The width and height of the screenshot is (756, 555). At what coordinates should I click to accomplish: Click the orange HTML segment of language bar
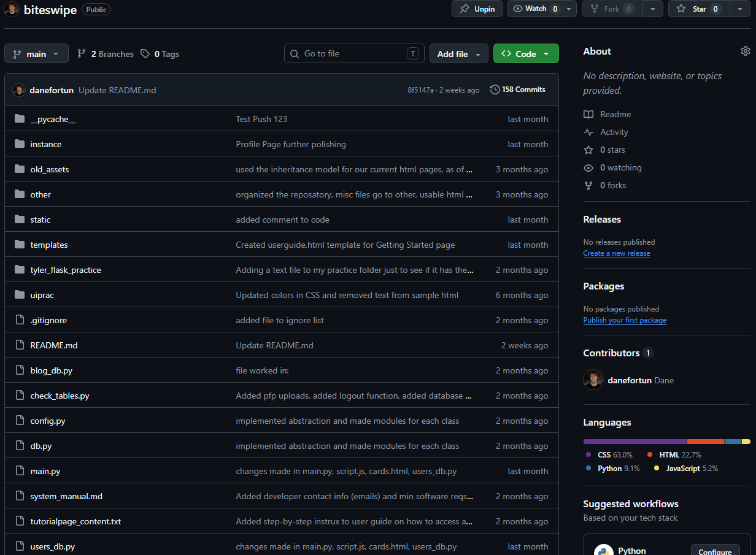(x=706, y=442)
